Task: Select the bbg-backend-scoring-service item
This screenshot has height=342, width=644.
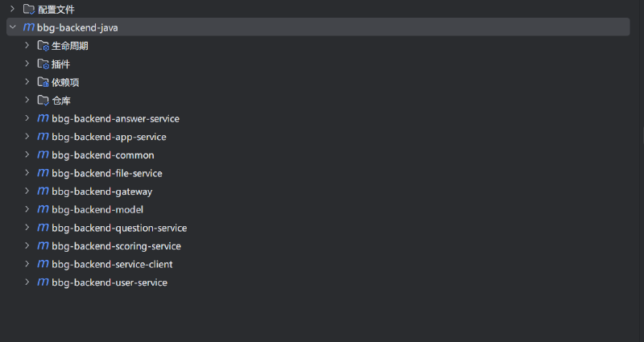Action: click(116, 246)
